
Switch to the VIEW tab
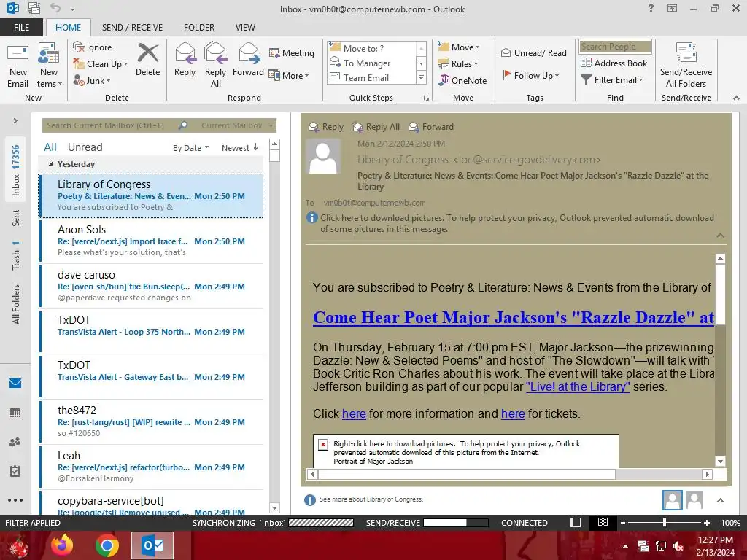click(245, 28)
